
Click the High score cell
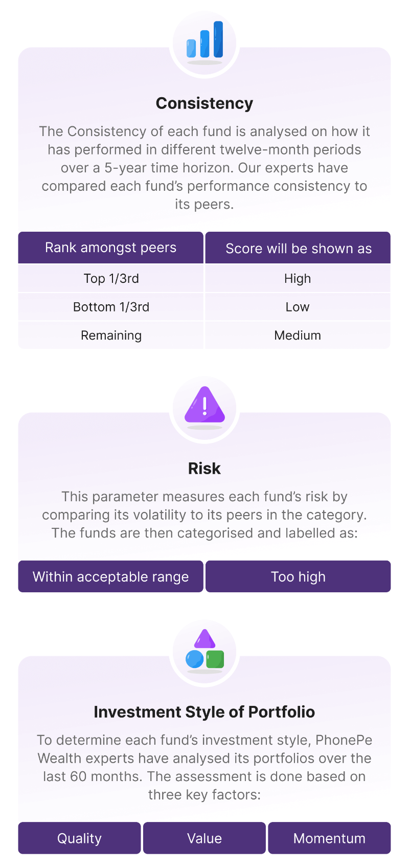pos(298,278)
